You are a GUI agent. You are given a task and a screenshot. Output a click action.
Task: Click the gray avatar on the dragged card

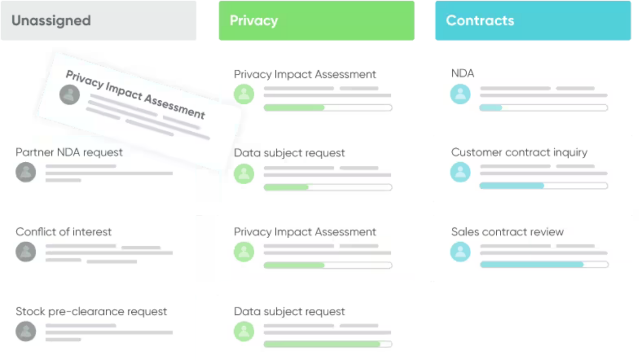[x=70, y=95]
